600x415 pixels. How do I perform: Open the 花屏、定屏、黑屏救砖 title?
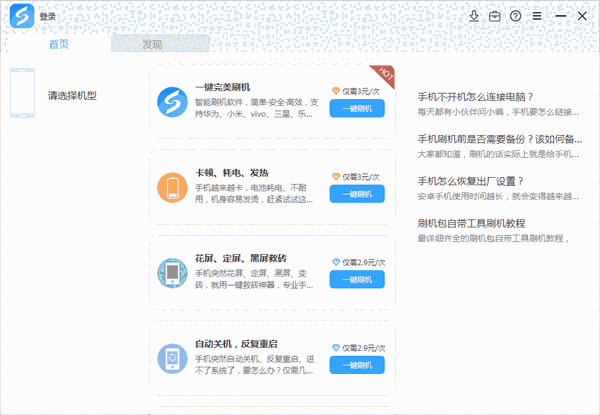click(241, 259)
